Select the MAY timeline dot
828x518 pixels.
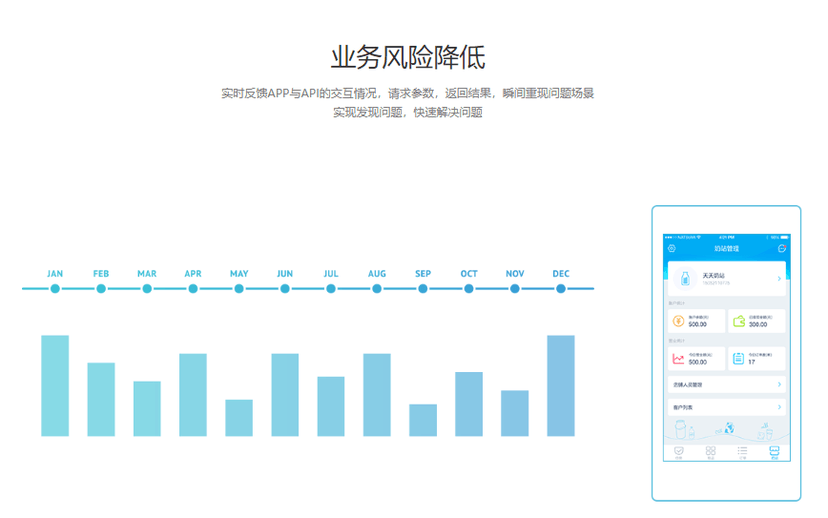point(239,289)
